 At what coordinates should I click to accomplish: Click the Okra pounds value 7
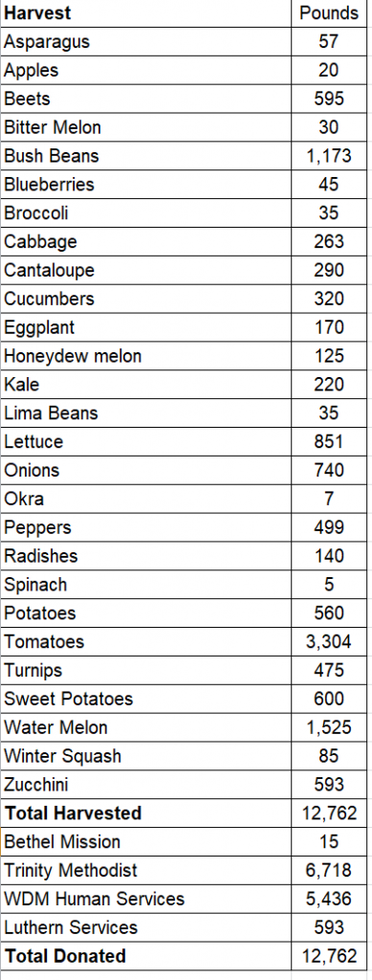pyautogui.click(x=329, y=499)
